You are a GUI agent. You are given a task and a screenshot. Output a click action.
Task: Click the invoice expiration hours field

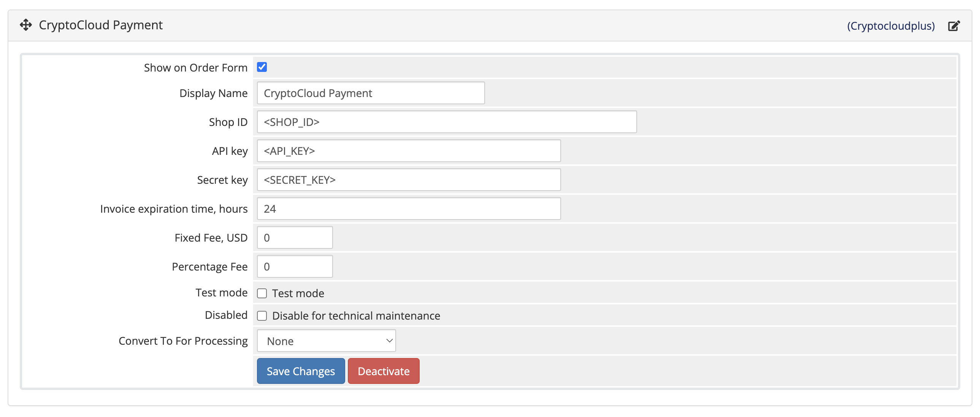click(x=409, y=209)
